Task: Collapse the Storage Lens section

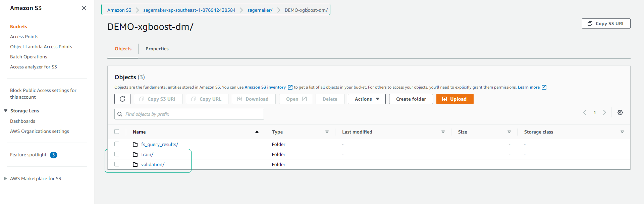Action: click(6, 111)
